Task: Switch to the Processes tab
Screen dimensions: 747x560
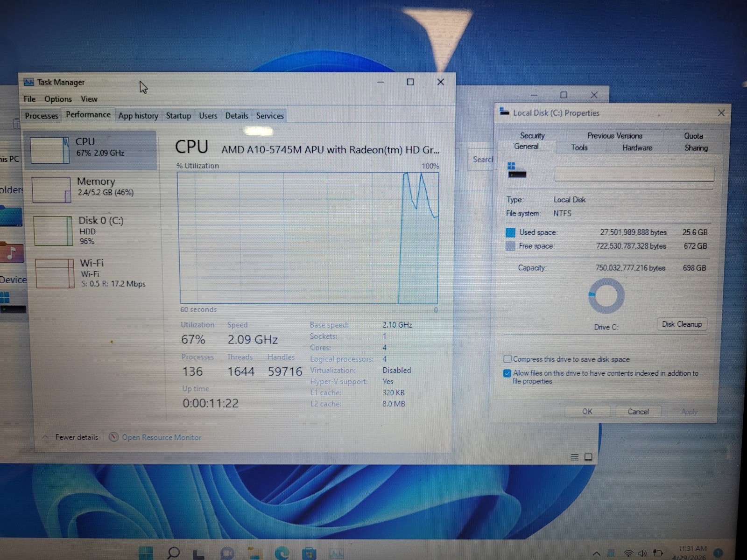Action: [42, 116]
